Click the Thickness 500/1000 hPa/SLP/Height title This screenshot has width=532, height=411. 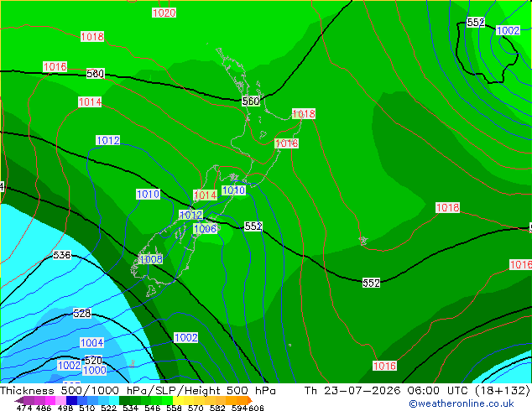(138, 391)
